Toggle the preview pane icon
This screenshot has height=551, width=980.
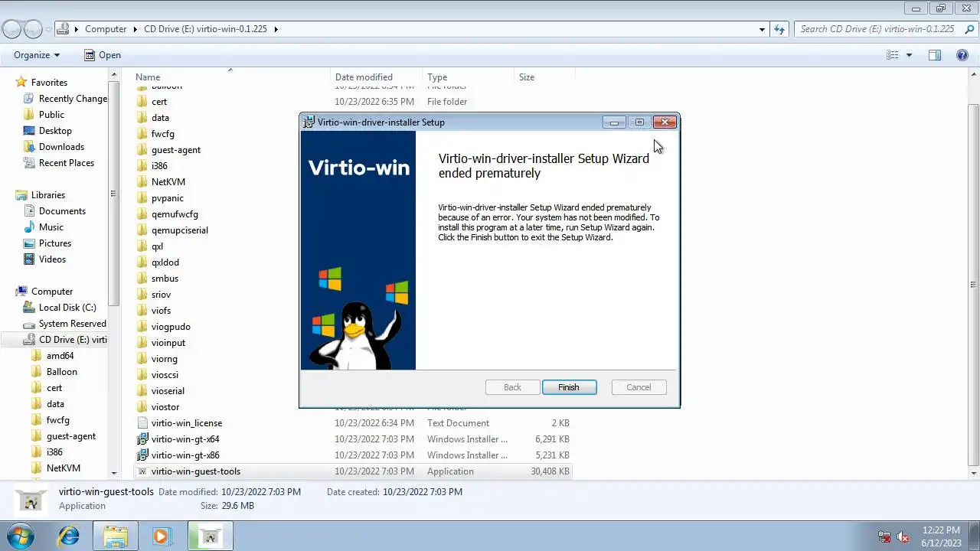pyautogui.click(x=934, y=55)
